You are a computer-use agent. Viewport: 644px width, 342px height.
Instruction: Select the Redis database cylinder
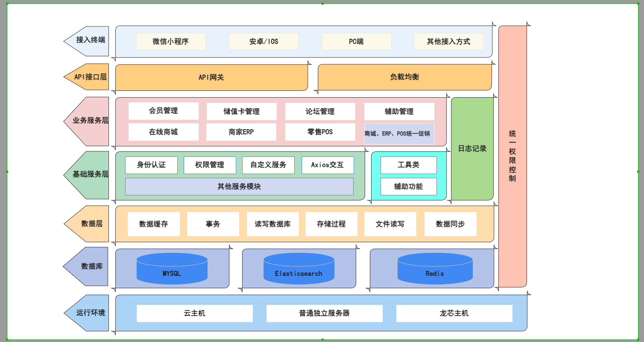435,268
